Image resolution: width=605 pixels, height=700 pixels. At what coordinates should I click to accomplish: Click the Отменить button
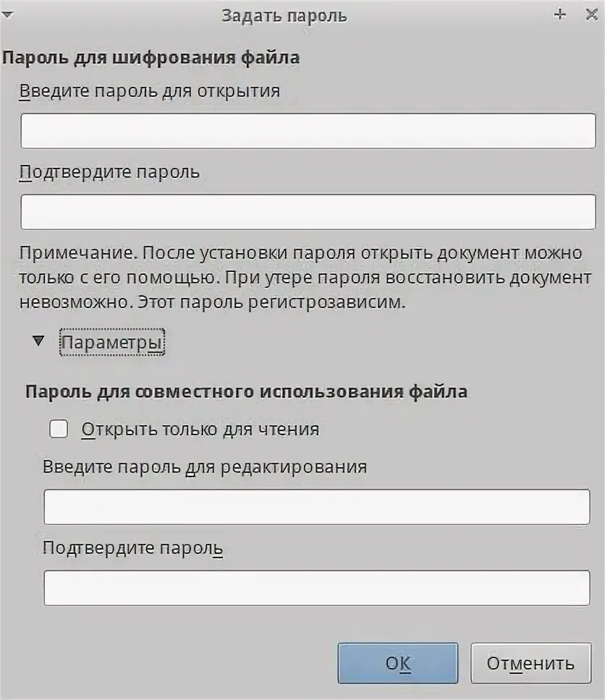coord(531,663)
